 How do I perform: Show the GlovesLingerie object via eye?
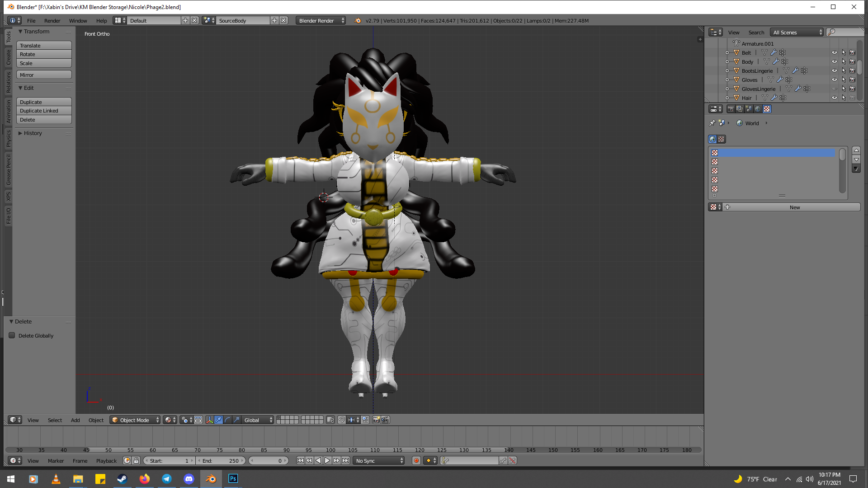tap(835, 89)
